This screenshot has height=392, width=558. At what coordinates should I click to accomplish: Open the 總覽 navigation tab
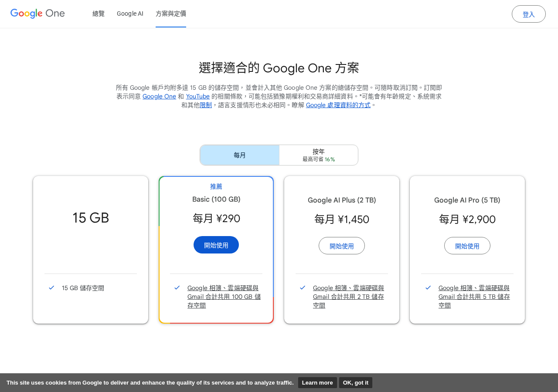(99, 14)
